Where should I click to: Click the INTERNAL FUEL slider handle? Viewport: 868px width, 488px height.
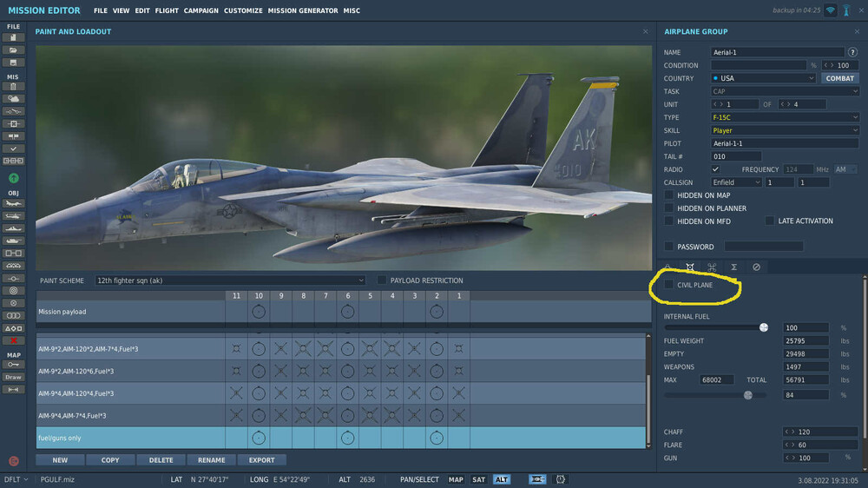764,327
